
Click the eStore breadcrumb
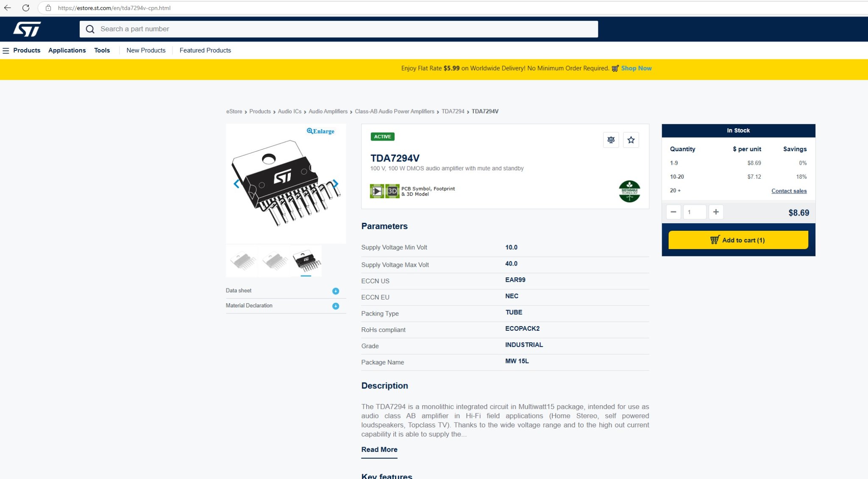click(x=234, y=111)
